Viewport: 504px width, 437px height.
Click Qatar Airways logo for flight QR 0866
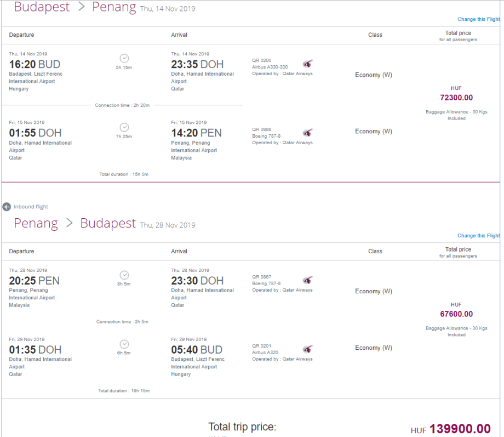pyautogui.click(x=307, y=133)
